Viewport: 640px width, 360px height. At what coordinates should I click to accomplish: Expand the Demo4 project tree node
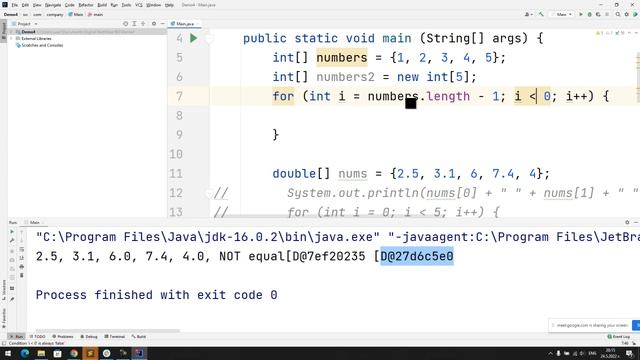click(x=12, y=32)
